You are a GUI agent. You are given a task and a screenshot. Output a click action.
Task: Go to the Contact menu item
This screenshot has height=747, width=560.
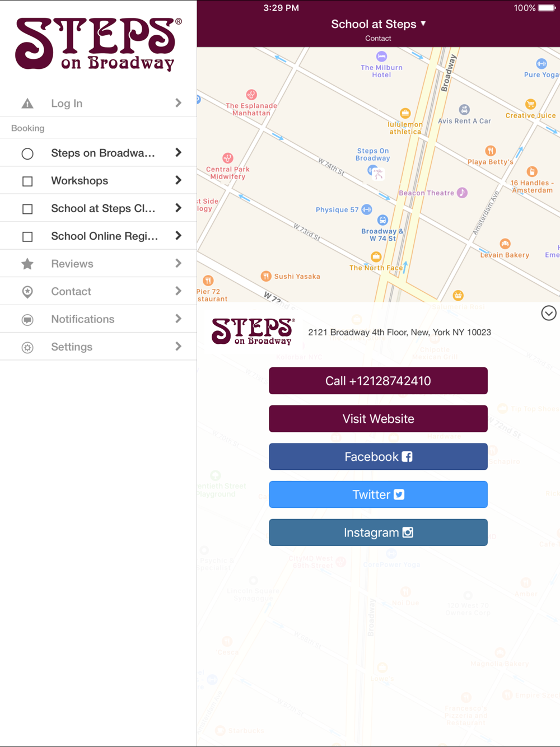(x=98, y=291)
